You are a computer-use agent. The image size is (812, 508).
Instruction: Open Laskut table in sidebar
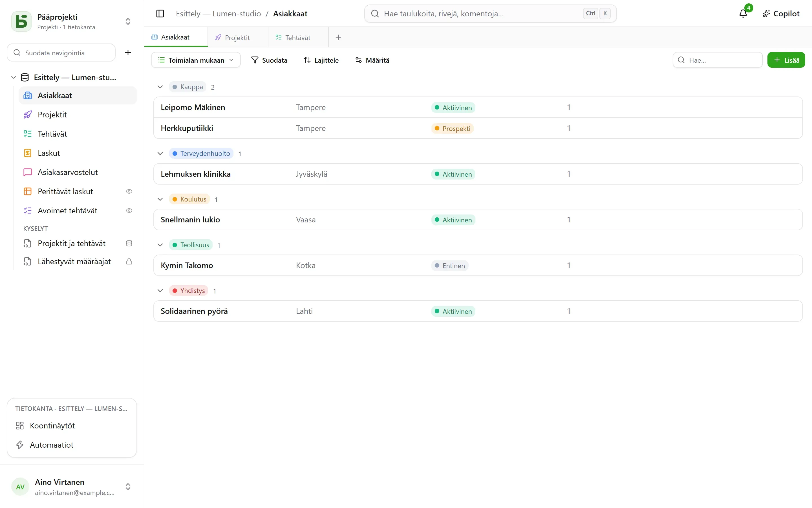[78, 153]
